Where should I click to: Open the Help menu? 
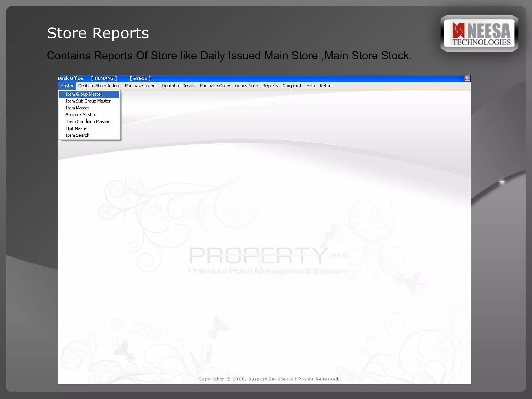[310, 86]
